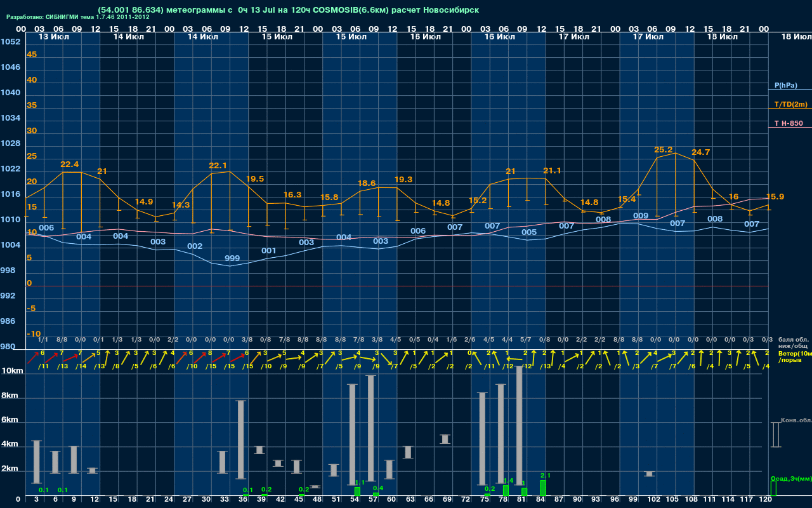Click the 14.9 temperature value
Viewport: 812px width, 508px height.
click(144, 202)
